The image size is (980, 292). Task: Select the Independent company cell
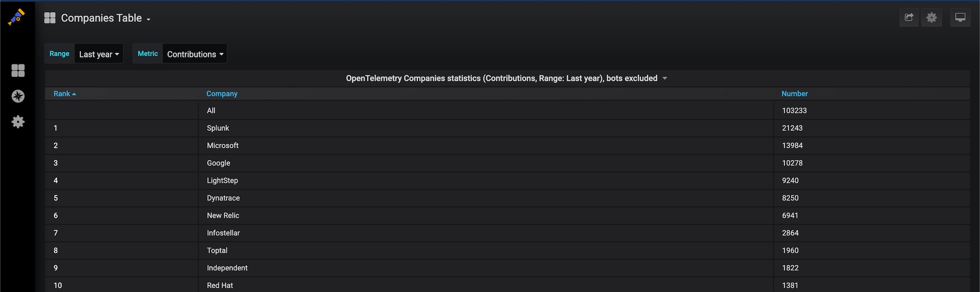pyautogui.click(x=486, y=268)
